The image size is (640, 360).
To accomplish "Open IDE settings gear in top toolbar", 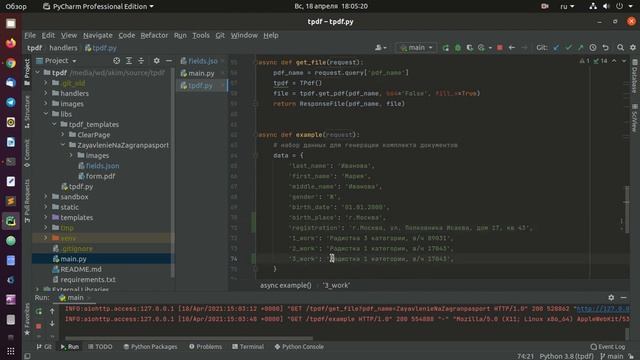I will coord(633,48).
